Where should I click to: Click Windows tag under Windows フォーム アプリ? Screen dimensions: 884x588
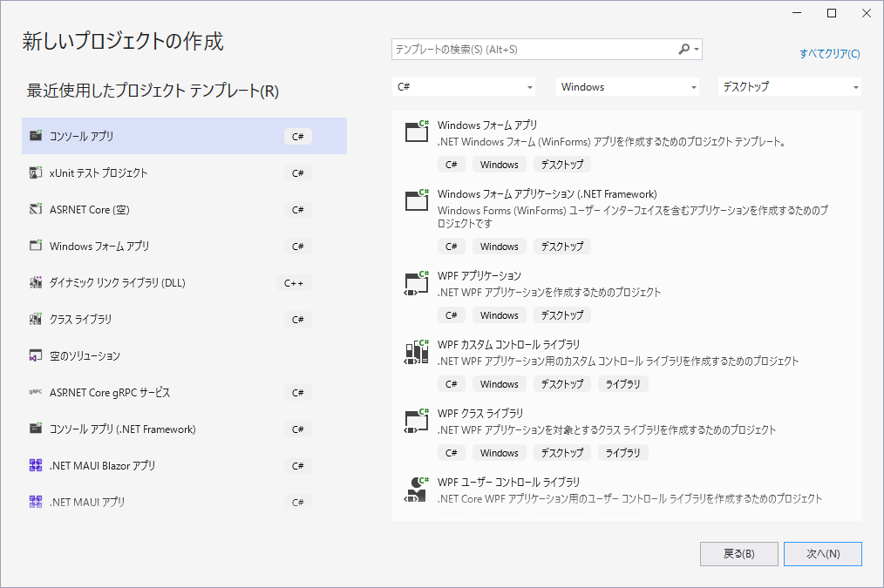click(499, 165)
